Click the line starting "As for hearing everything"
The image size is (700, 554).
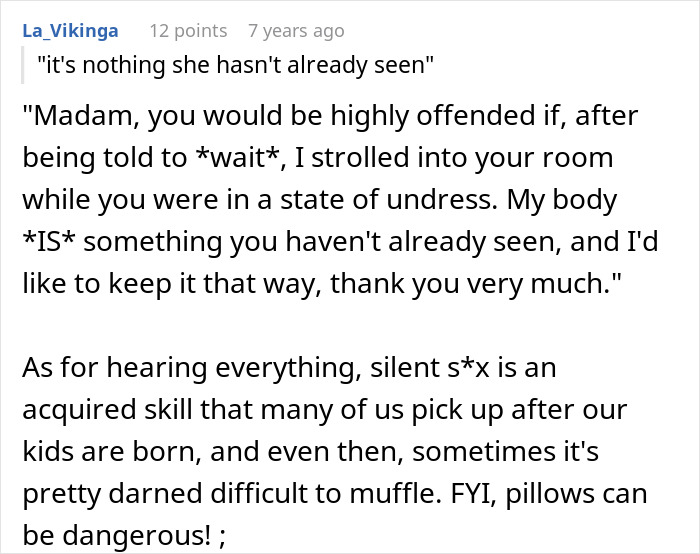coord(289,368)
